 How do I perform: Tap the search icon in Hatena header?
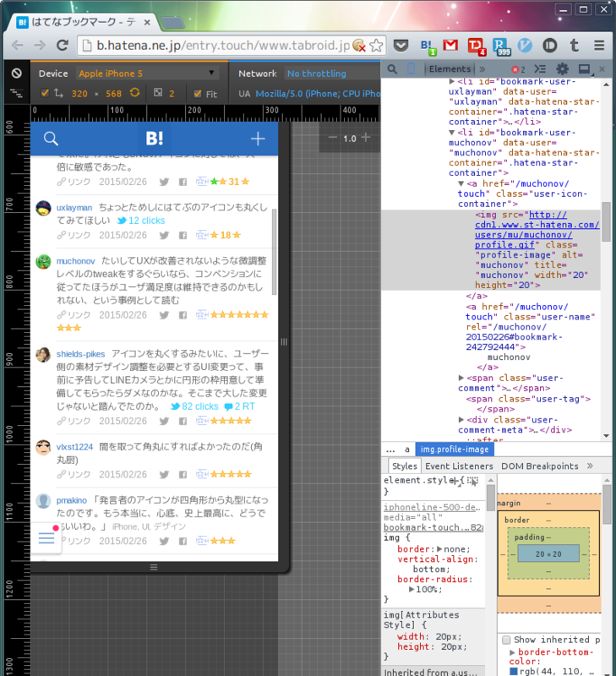pyautogui.click(x=51, y=139)
